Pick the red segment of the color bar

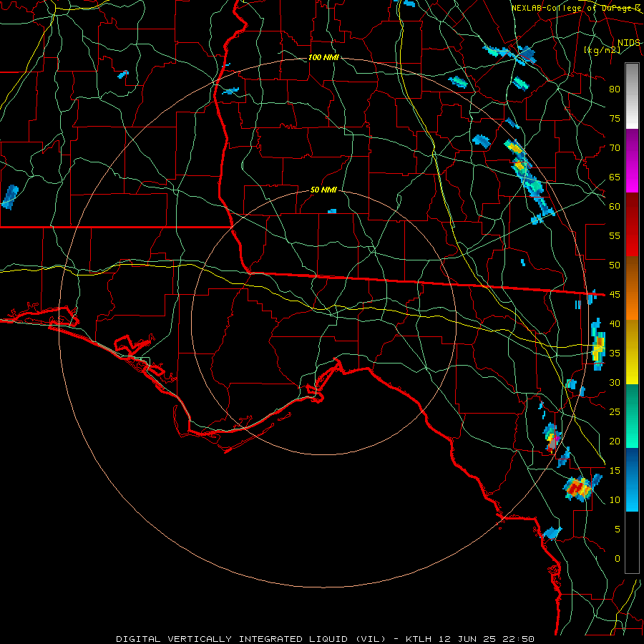pos(632,225)
